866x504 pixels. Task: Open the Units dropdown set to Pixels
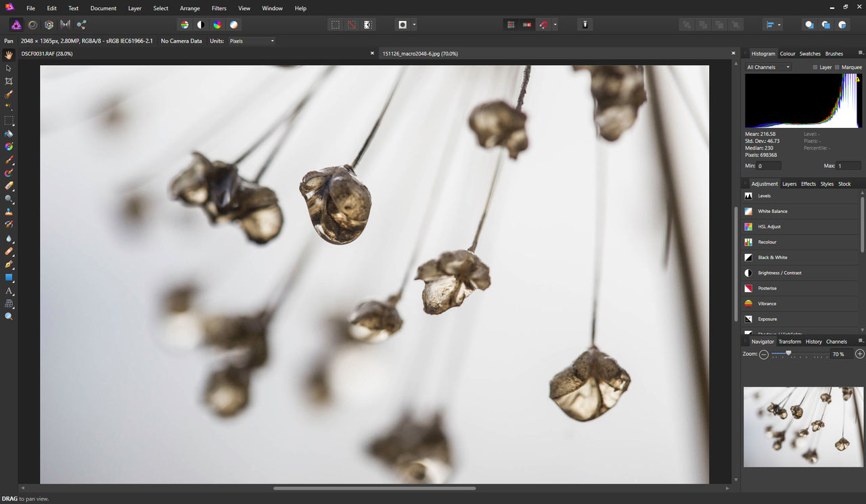tap(252, 41)
